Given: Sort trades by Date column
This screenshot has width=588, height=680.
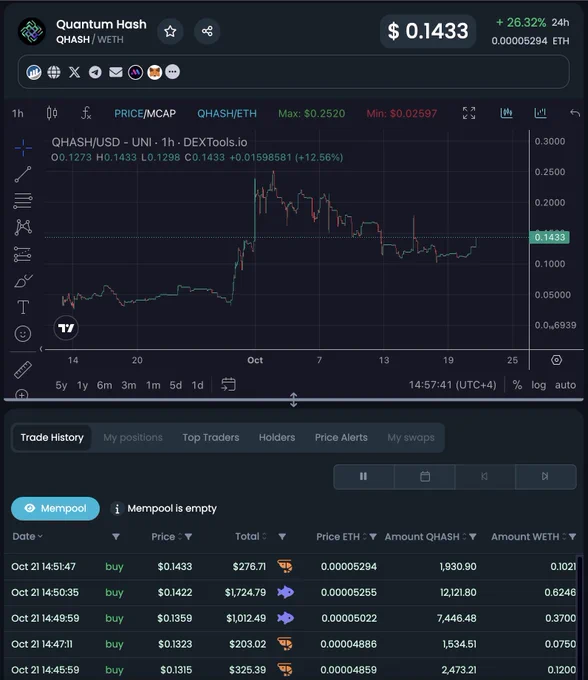Looking at the screenshot, I should coord(27,536).
